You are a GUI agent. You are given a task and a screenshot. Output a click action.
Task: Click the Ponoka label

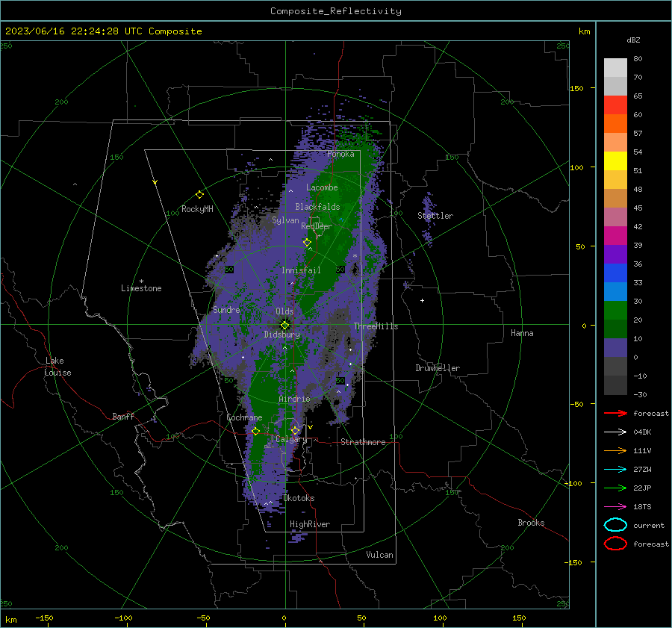(x=340, y=154)
